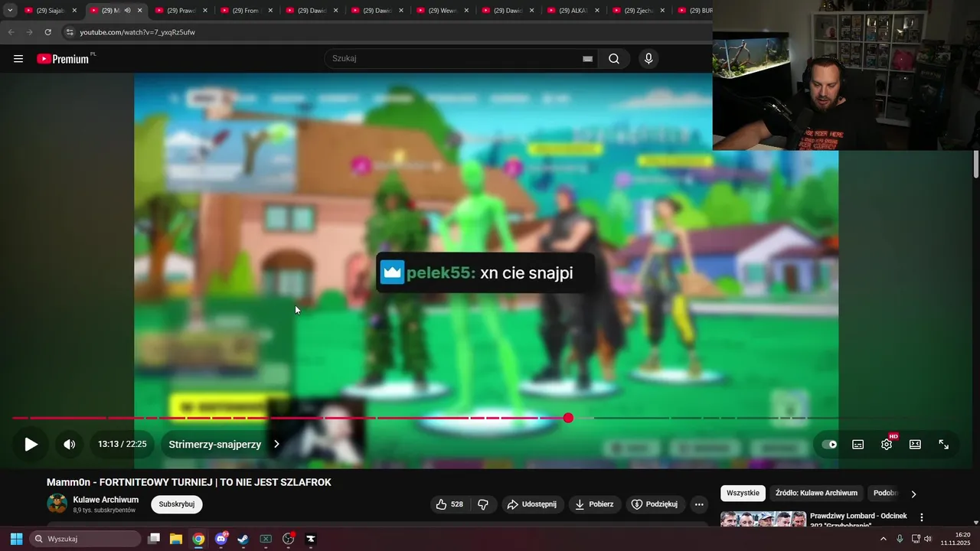Open the Prawdziwy Lombard video title
Viewport: 980px width, 551px height.
pyautogui.click(x=858, y=520)
